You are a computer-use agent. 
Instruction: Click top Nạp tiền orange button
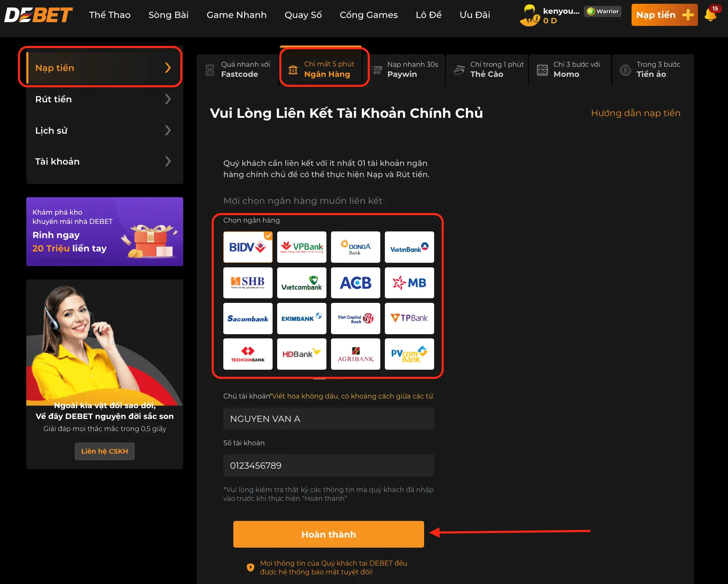(x=665, y=15)
